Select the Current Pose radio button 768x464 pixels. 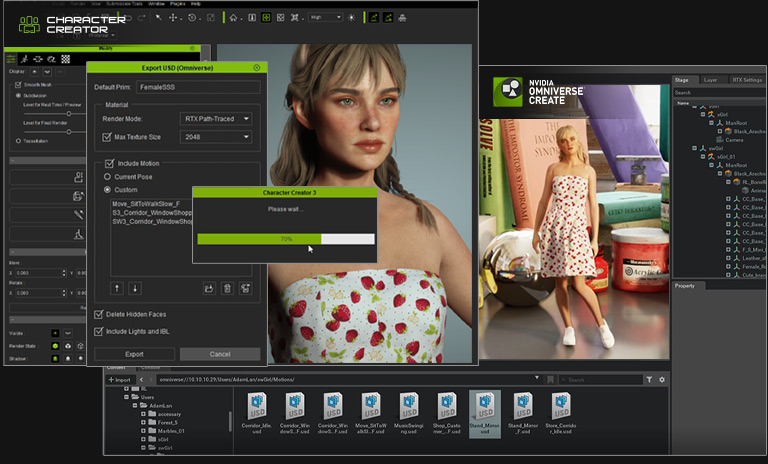click(108, 176)
